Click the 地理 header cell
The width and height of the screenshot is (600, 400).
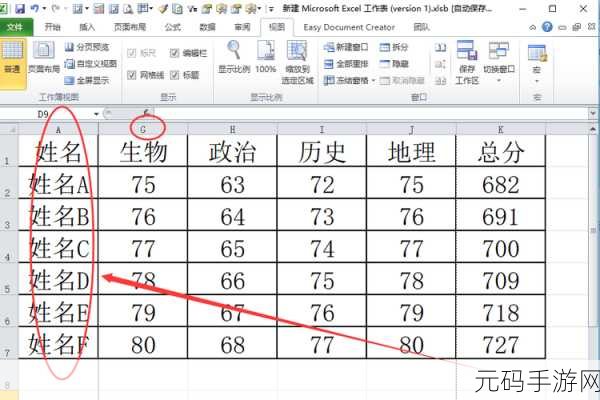pyautogui.click(x=411, y=151)
